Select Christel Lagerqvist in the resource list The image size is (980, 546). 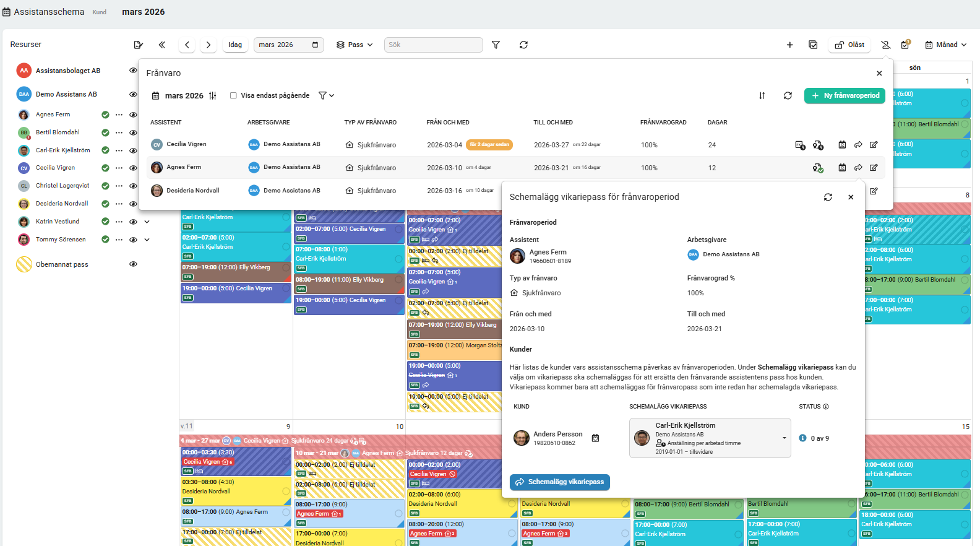(62, 186)
